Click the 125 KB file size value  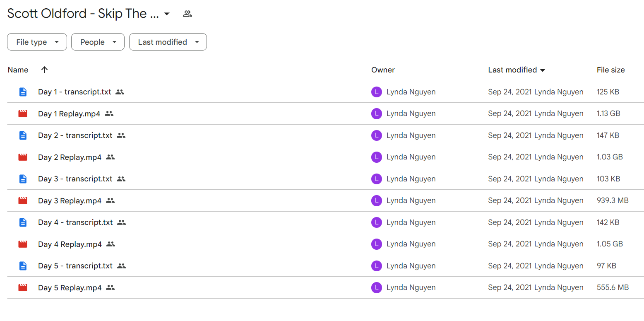[x=608, y=92]
